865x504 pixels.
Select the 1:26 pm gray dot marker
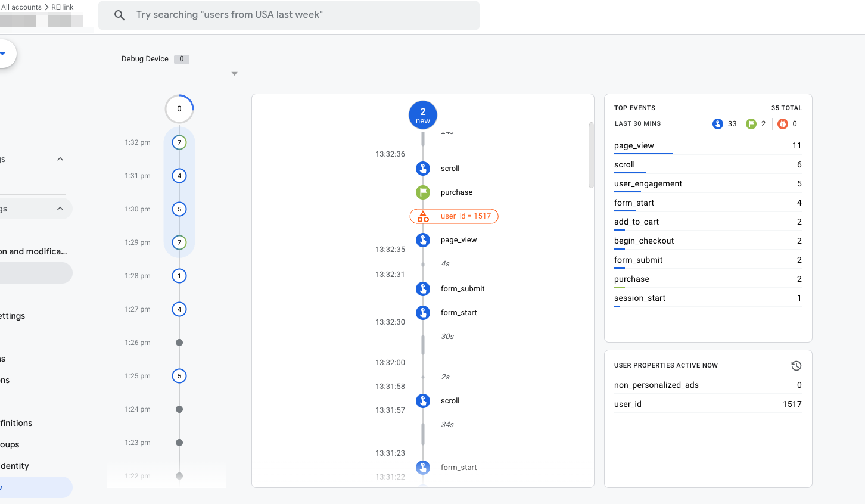179,343
